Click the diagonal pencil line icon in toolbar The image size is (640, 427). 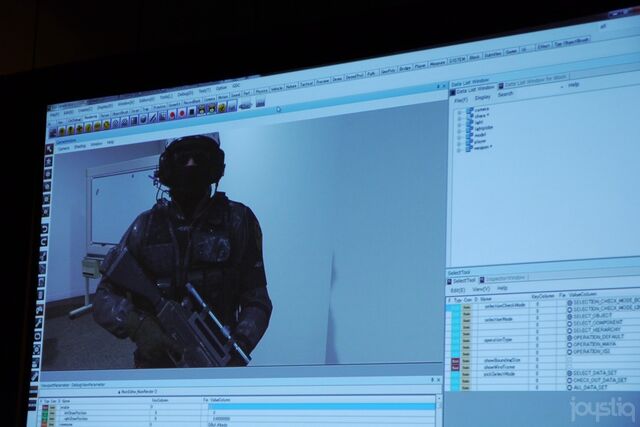[x=153, y=117]
